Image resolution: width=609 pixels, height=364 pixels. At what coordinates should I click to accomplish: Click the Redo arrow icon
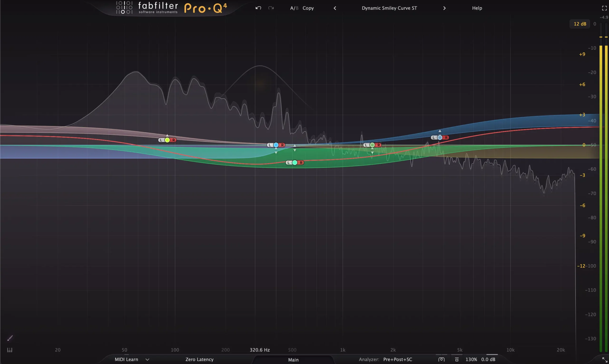271,8
